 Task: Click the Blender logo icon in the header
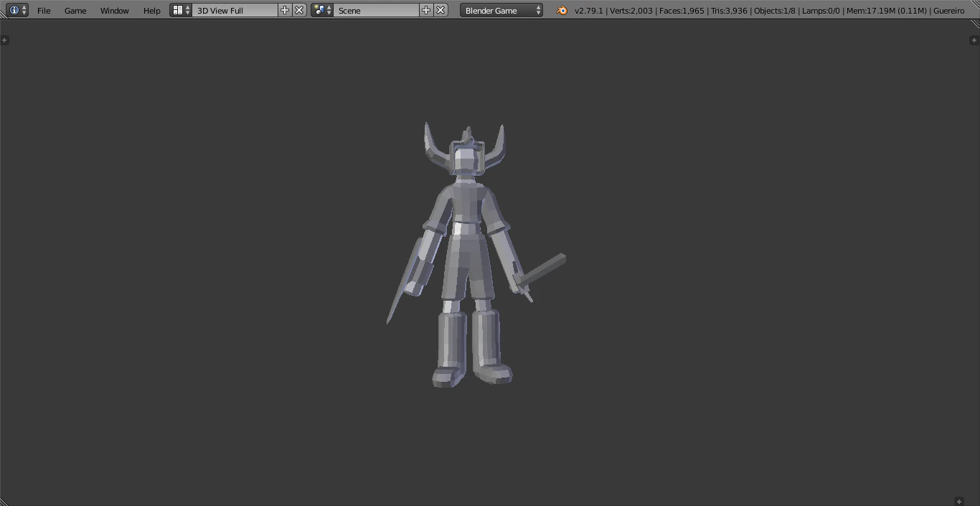pos(562,11)
